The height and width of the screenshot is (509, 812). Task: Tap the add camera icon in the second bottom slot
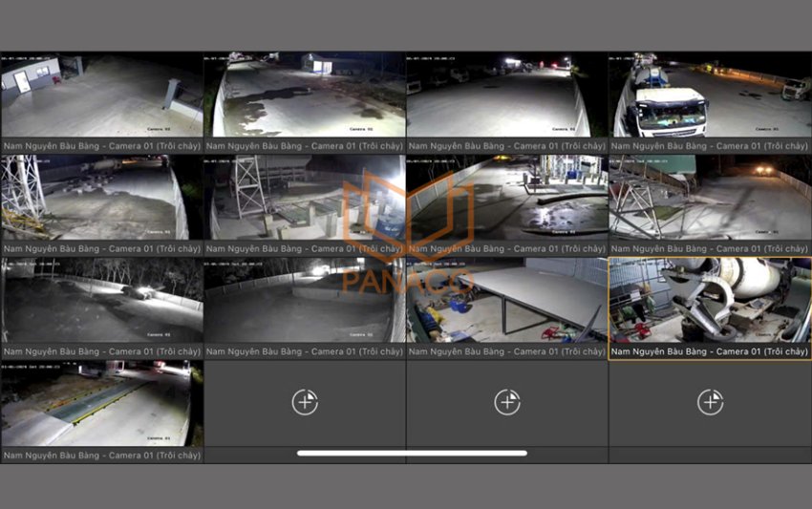point(305,402)
